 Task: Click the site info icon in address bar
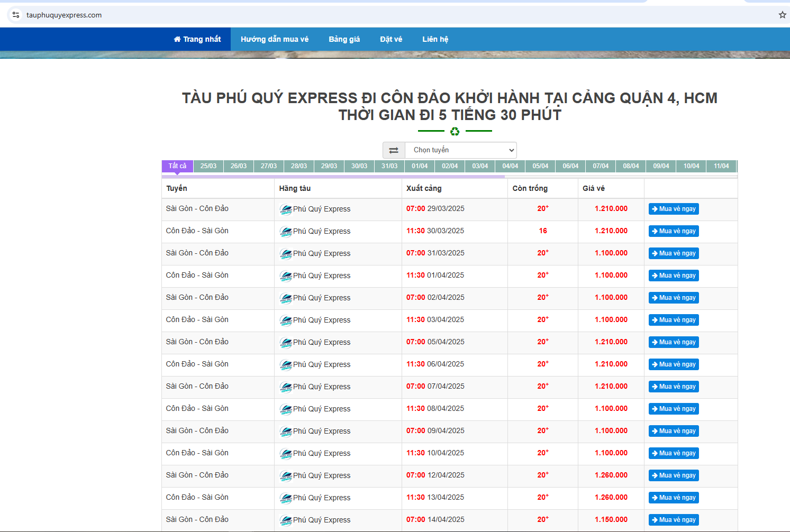[x=16, y=15]
